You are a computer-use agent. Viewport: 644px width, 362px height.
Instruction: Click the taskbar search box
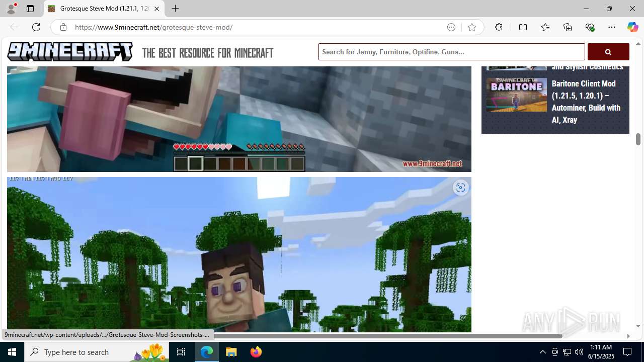point(96,352)
